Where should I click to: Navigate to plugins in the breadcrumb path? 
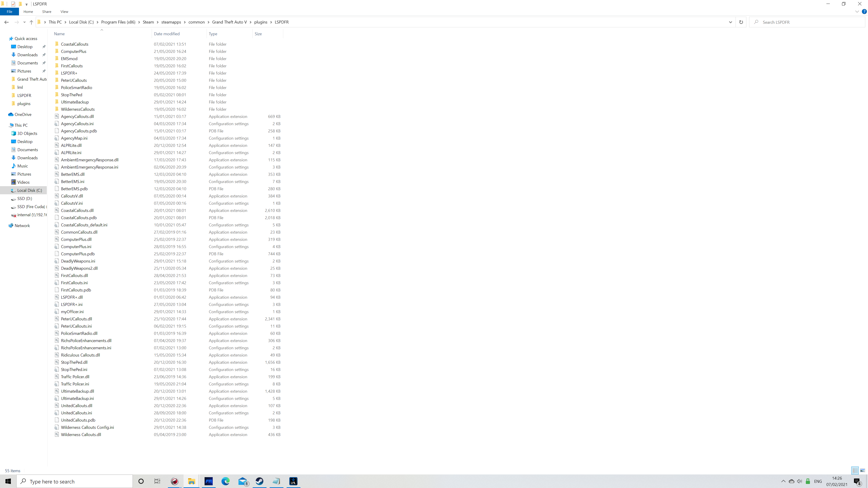pyautogui.click(x=260, y=22)
